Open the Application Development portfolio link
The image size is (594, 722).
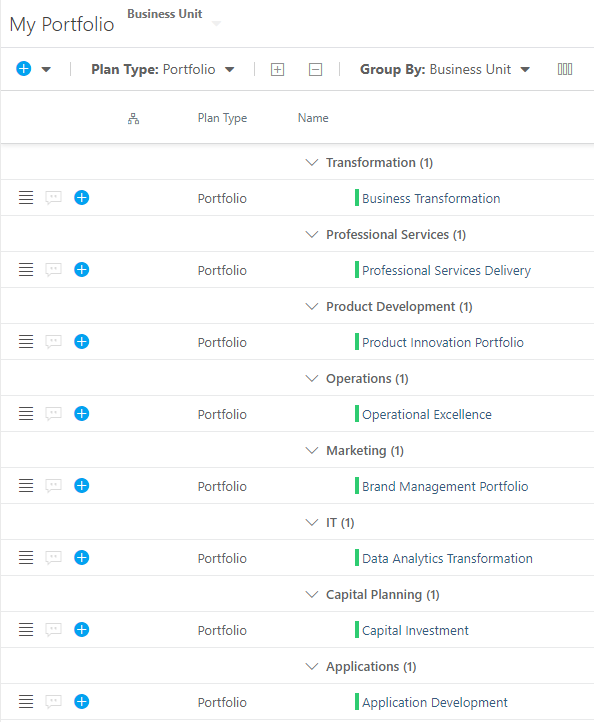[x=435, y=702]
